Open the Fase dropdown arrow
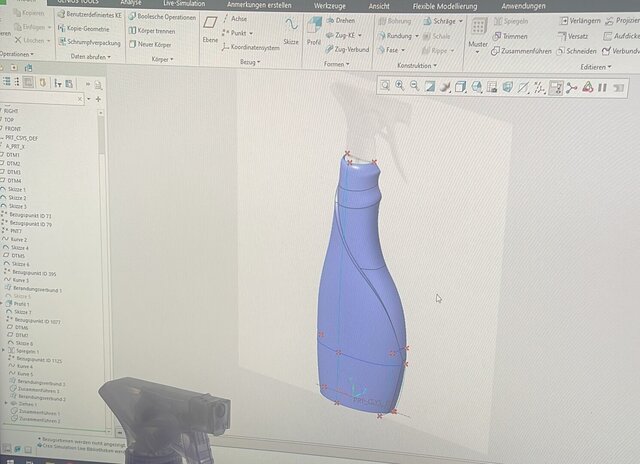The image size is (640, 464). click(403, 50)
